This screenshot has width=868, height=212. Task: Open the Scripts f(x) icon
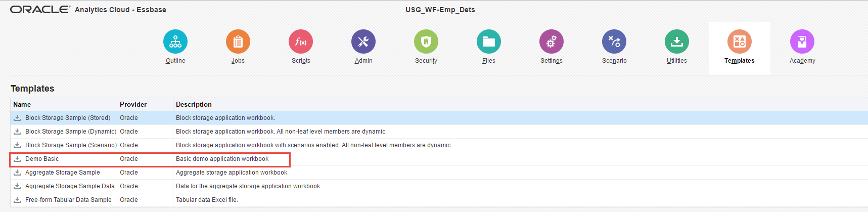pyautogui.click(x=301, y=41)
